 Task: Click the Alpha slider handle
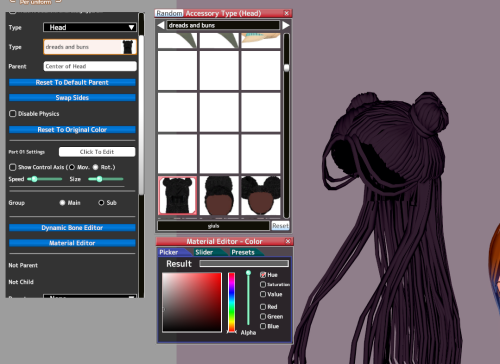[x=248, y=273]
